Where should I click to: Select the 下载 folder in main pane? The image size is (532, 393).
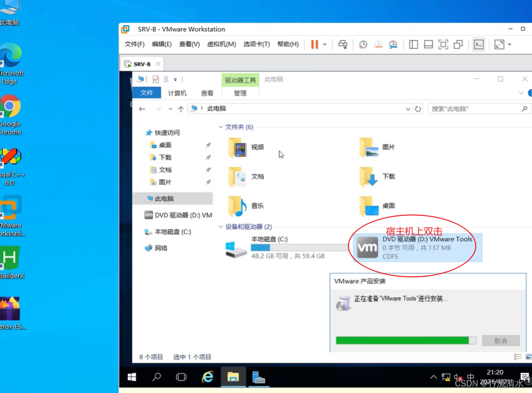[x=377, y=176]
